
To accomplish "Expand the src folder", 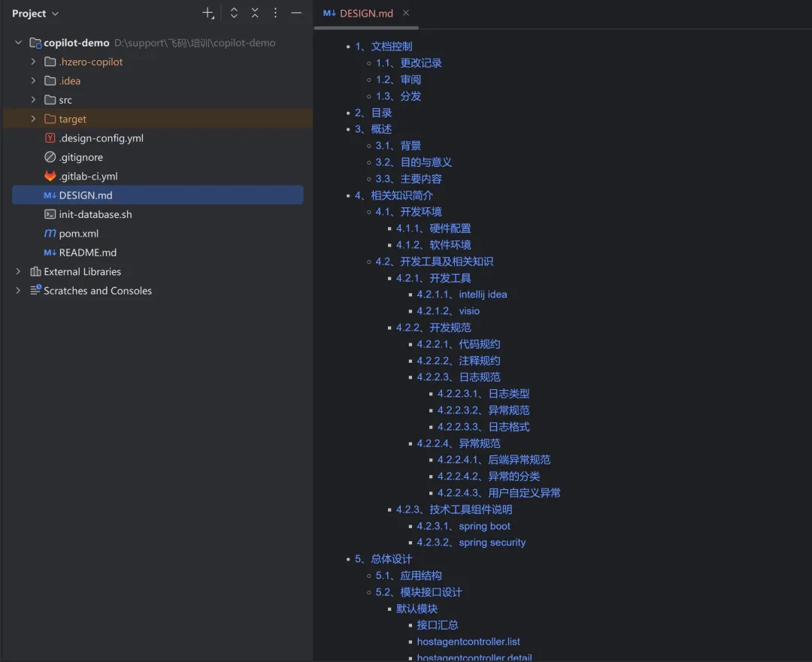I will (x=33, y=100).
